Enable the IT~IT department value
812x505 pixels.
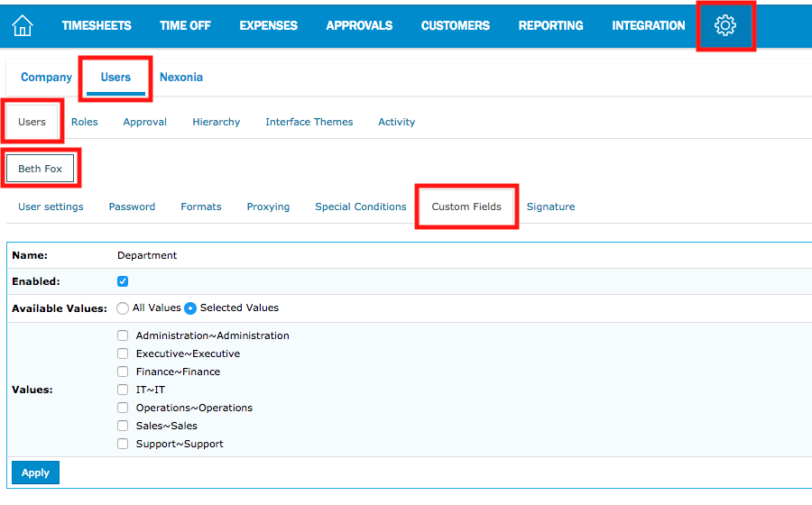pos(123,390)
